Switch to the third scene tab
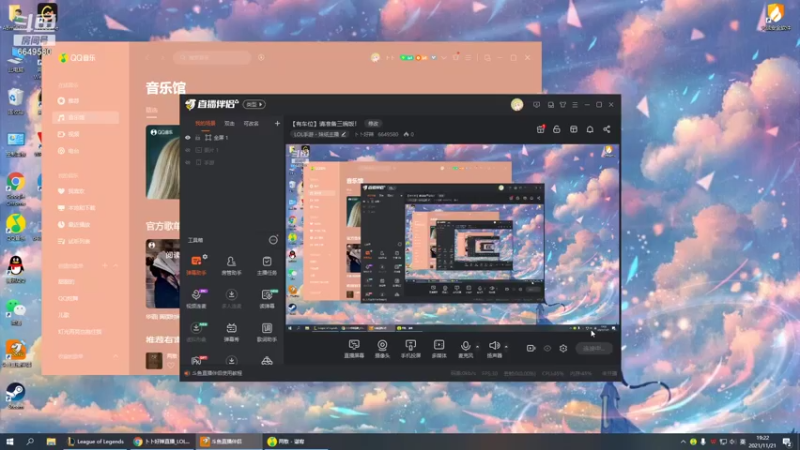This screenshot has width=800, height=450. click(x=251, y=123)
